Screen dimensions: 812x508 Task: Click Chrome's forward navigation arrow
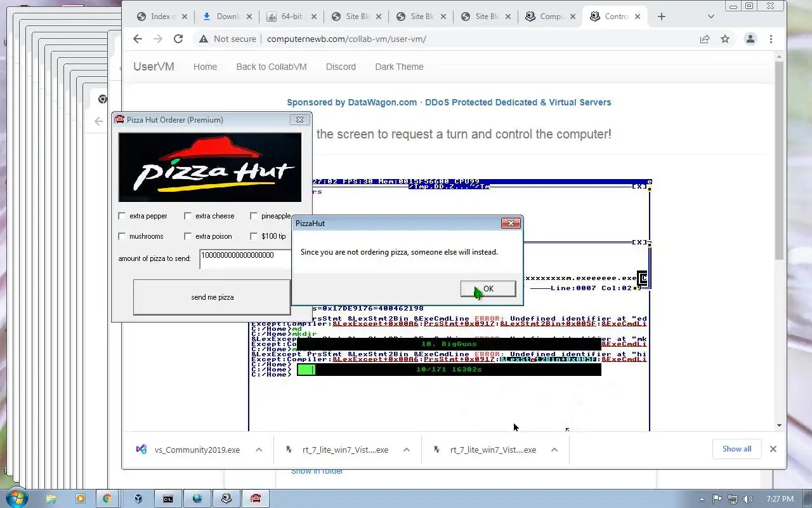158,39
